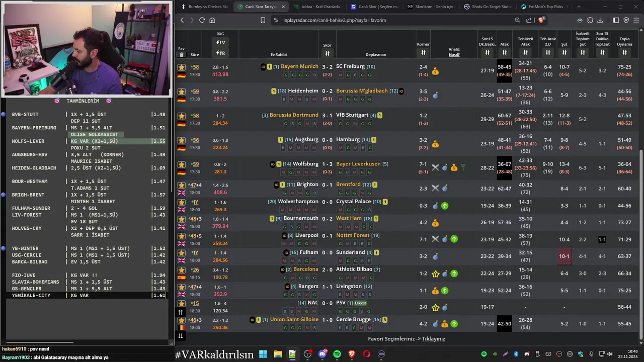Click the RXG PR button in the header
Viewport: 644px width, 362px height.
(220, 53)
